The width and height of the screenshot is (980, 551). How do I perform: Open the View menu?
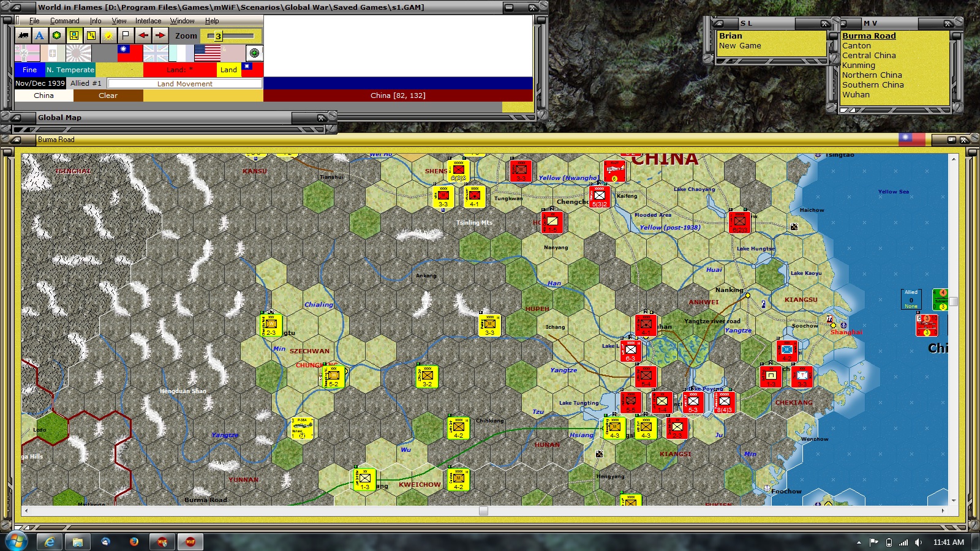pos(119,21)
